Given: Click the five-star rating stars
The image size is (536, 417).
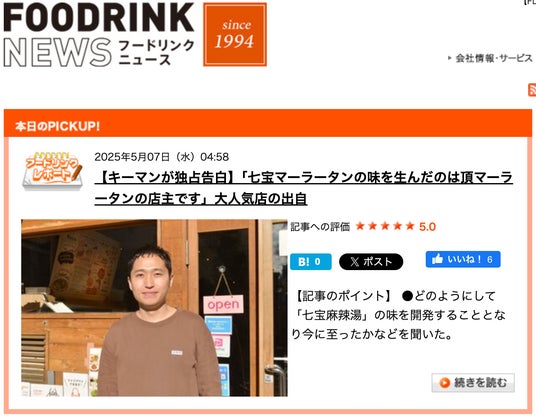Looking at the screenshot, I should point(385,226).
